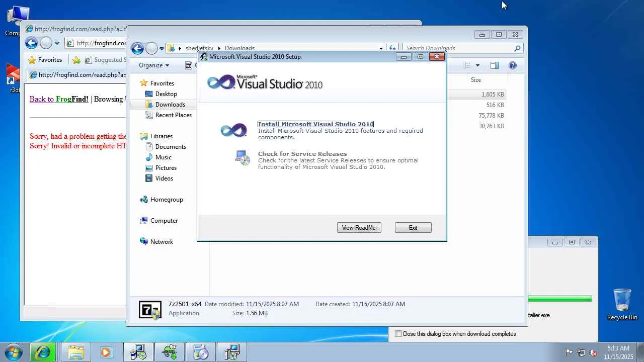This screenshot has width=644, height=362.
Task: Click the software box and disc taskbar icon
Action: (x=201, y=352)
